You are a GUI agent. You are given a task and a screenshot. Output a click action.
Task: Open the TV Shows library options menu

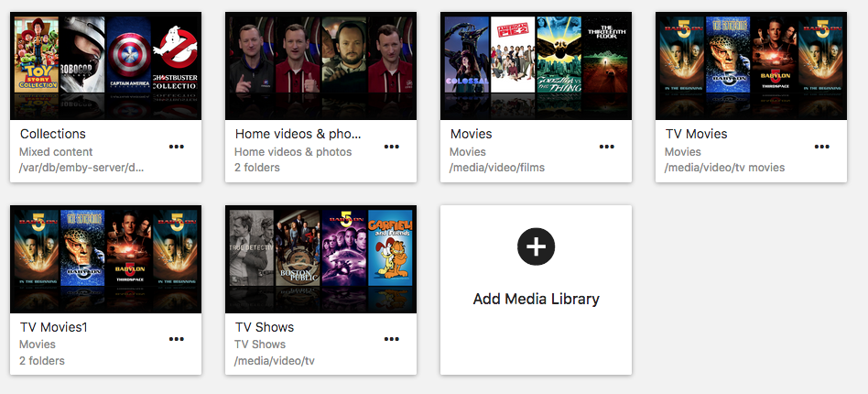tap(391, 339)
